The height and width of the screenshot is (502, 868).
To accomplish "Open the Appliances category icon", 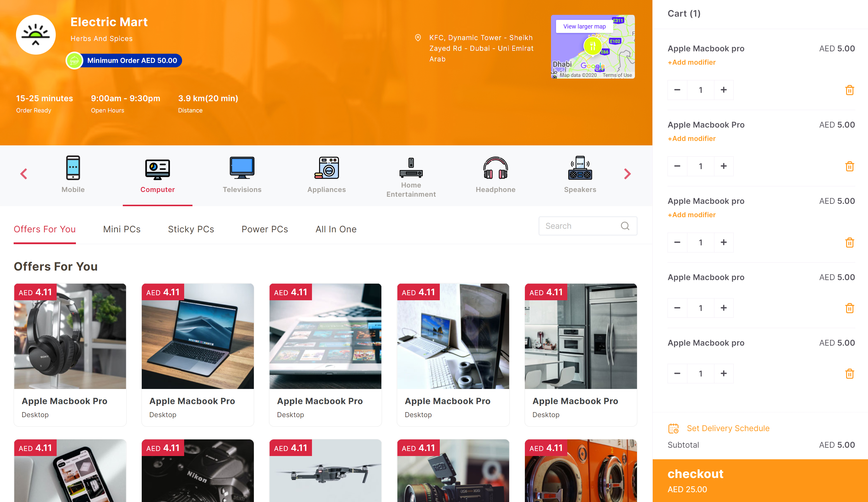I will coord(327,168).
